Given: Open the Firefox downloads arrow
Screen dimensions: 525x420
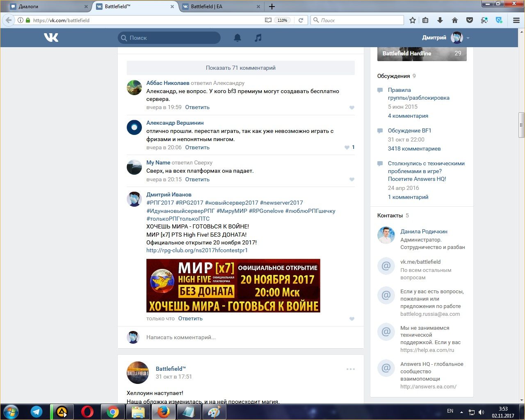Looking at the screenshot, I should (x=440, y=20).
